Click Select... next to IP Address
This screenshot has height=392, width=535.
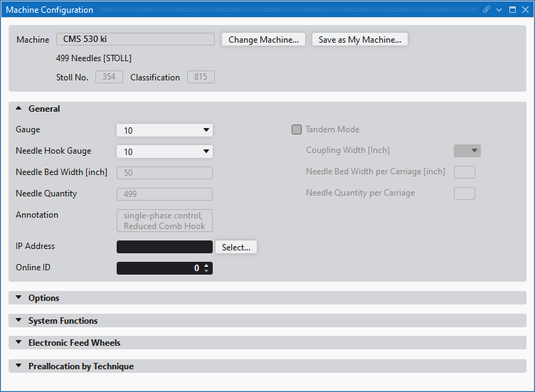pos(235,247)
